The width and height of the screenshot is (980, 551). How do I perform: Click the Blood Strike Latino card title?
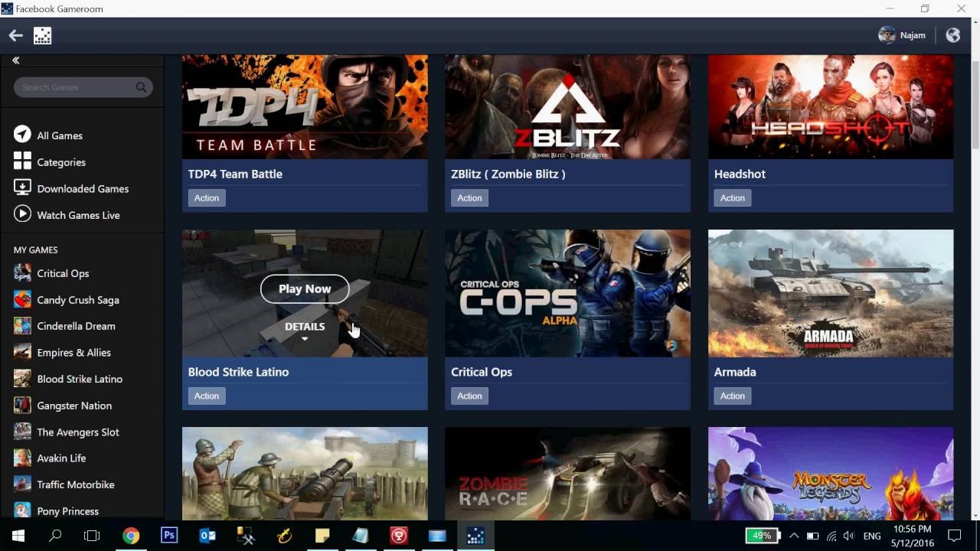pos(238,372)
